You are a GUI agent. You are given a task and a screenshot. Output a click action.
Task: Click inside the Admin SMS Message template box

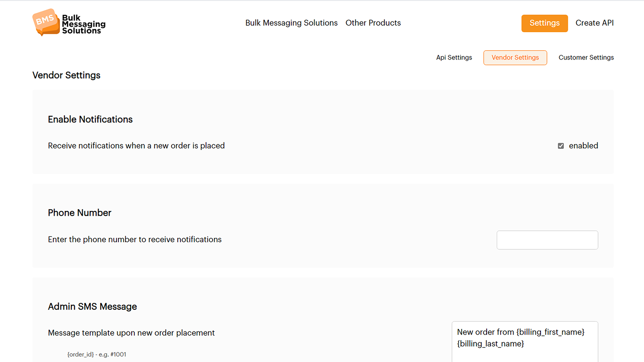pos(525,342)
